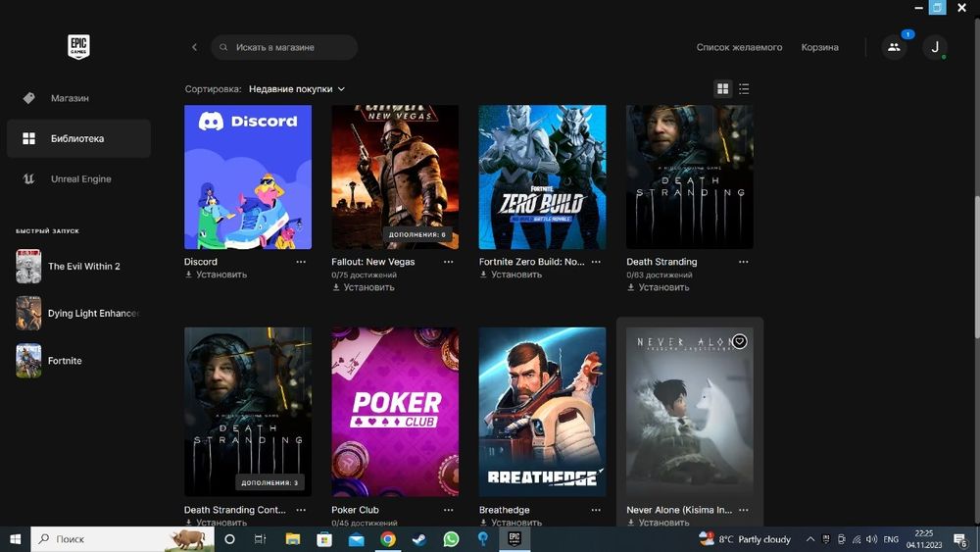Expand the Недавние покупки sort dropdown
The width and height of the screenshot is (980, 552).
coord(297,89)
